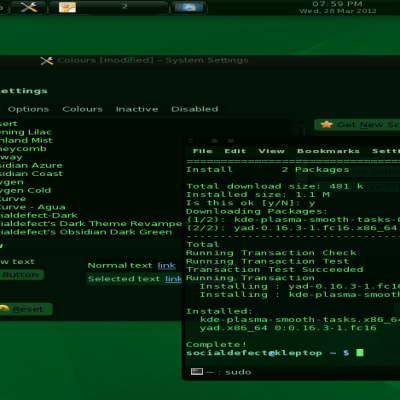
Task: Select the Mist colour scheme row
Action: click(26, 140)
